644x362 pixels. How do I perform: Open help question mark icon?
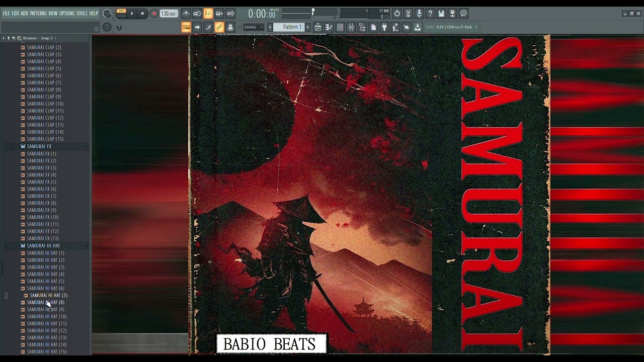pyautogui.click(x=430, y=14)
